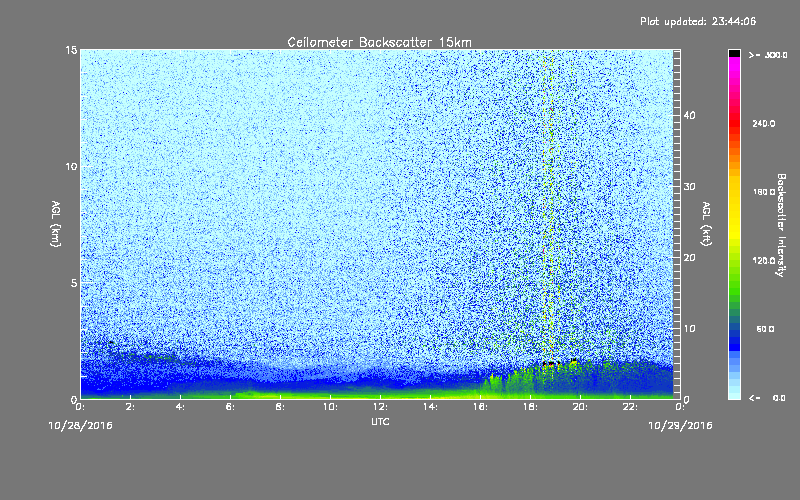Click the '14:' hour tick label
The width and height of the screenshot is (800, 500).
click(x=430, y=407)
